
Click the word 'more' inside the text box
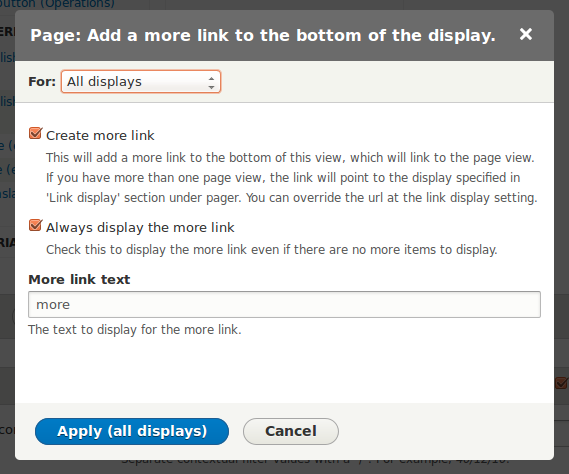click(53, 305)
